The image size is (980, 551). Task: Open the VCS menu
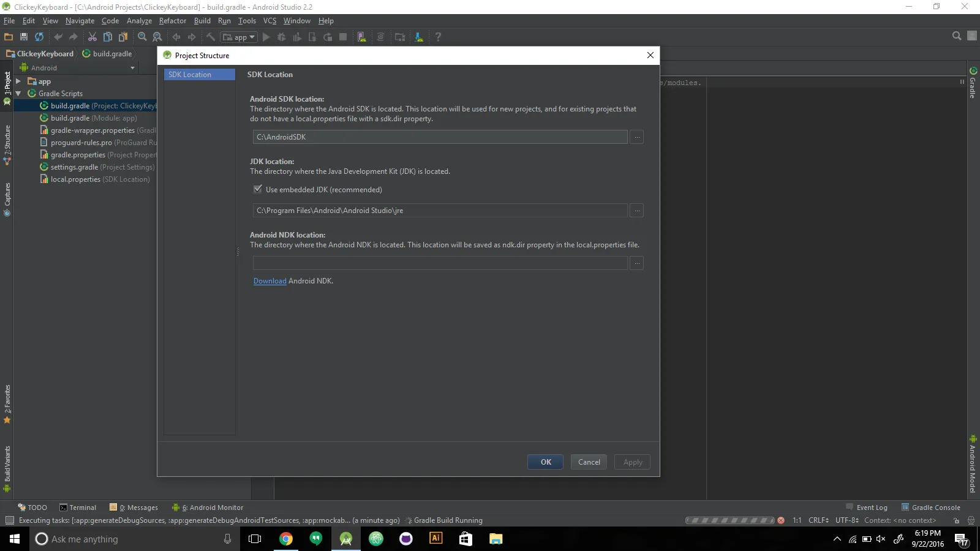(269, 21)
